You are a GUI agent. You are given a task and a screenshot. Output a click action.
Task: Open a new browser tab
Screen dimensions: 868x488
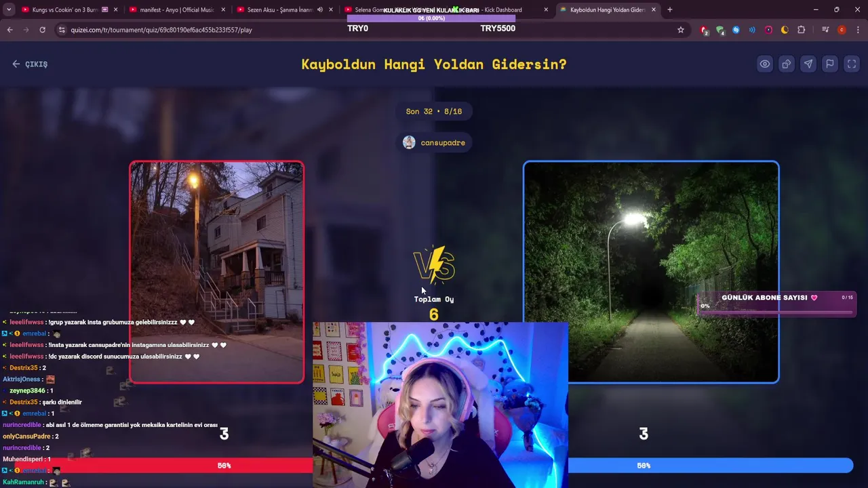670,9
